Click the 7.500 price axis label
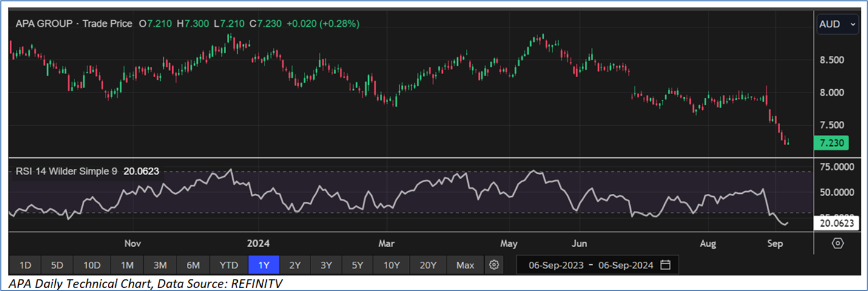 (x=830, y=125)
